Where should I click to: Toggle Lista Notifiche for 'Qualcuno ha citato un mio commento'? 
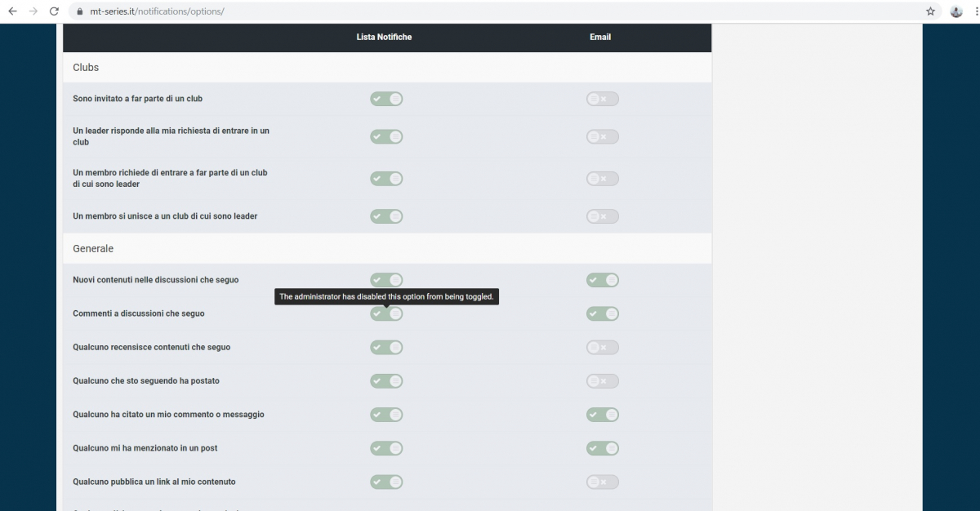[x=386, y=415]
